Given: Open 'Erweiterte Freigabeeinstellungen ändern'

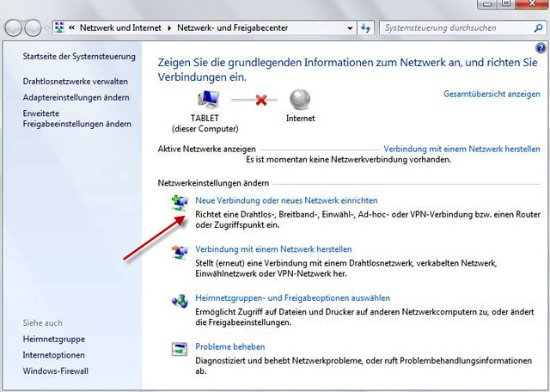Looking at the screenshot, I should click(x=76, y=119).
